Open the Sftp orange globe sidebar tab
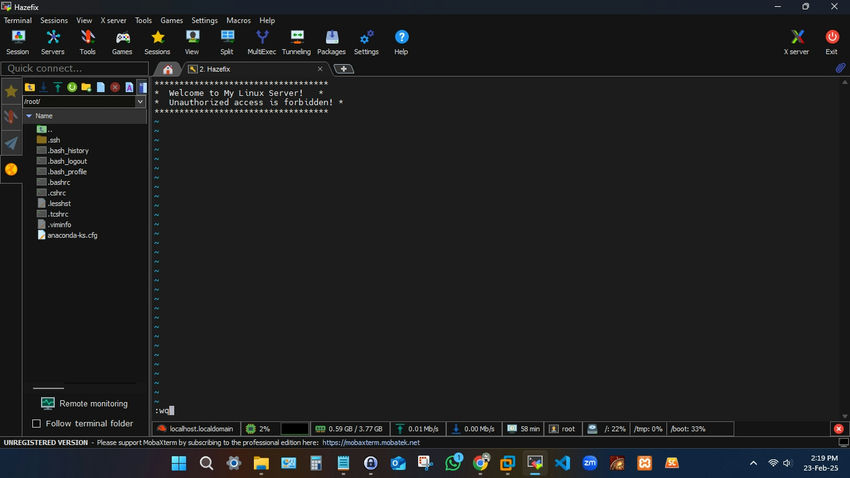This screenshot has height=478, width=850. [11, 170]
